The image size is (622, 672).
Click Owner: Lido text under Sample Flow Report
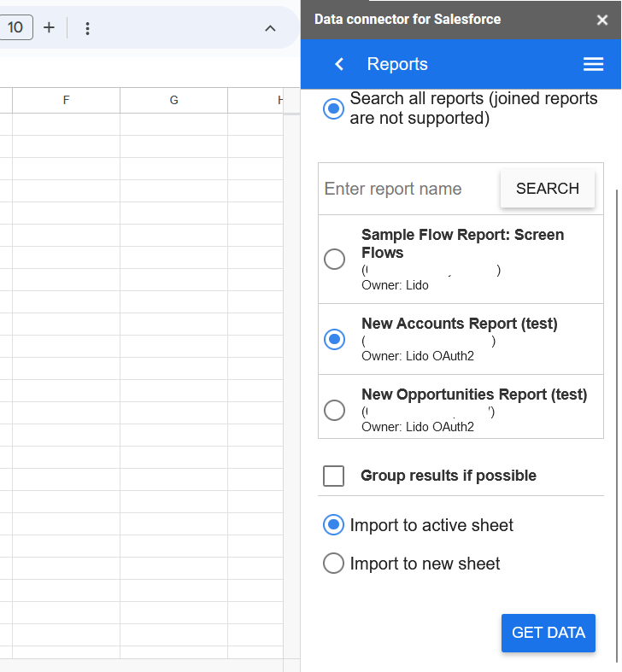395,285
